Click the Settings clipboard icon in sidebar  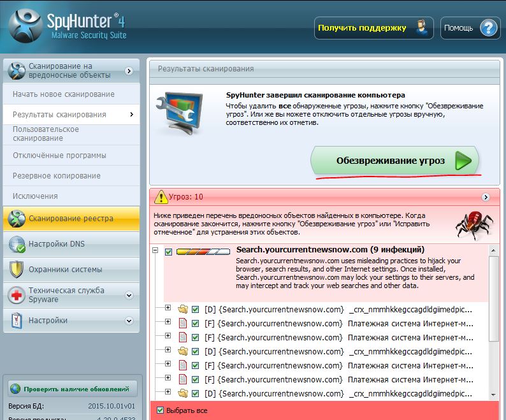(17, 320)
